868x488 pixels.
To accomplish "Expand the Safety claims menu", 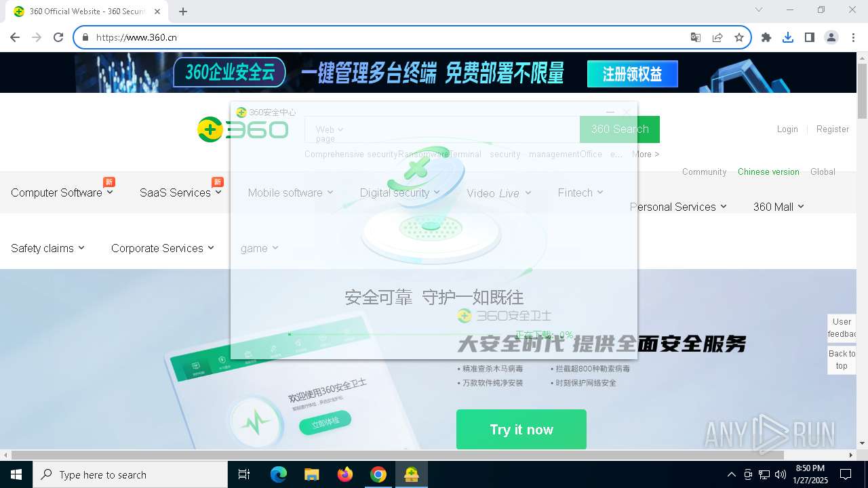I will [47, 248].
